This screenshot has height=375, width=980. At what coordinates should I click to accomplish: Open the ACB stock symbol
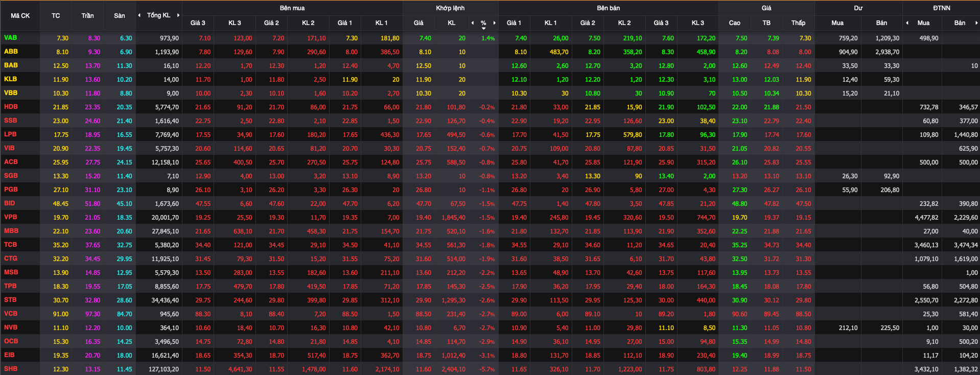click(11, 162)
